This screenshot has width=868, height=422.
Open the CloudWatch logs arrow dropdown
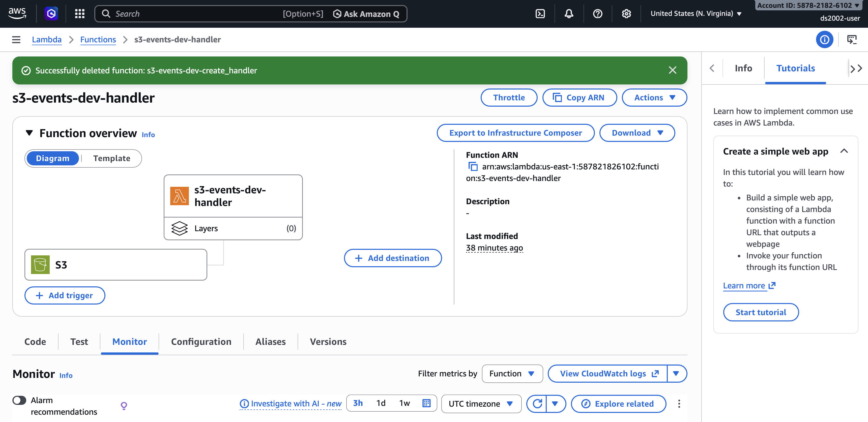(x=676, y=374)
